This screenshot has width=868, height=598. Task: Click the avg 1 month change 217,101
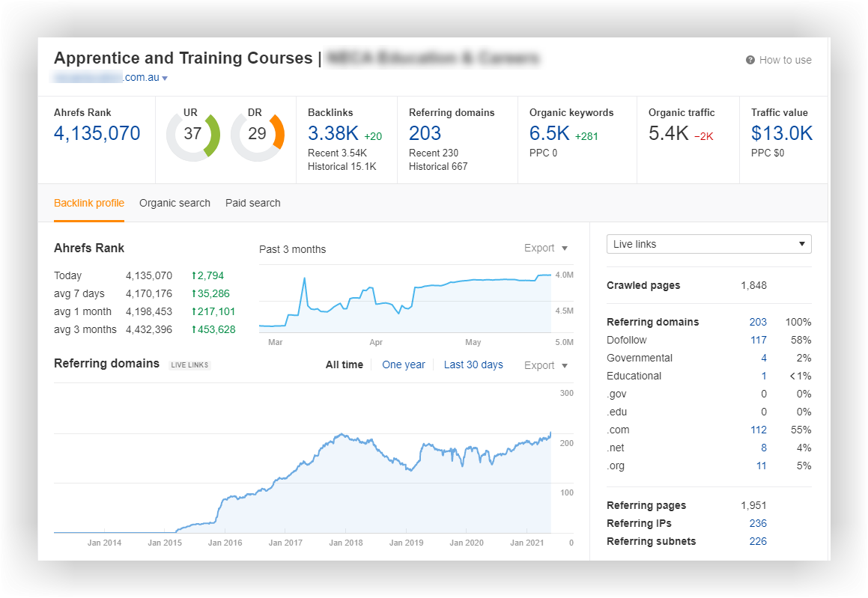[213, 311]
